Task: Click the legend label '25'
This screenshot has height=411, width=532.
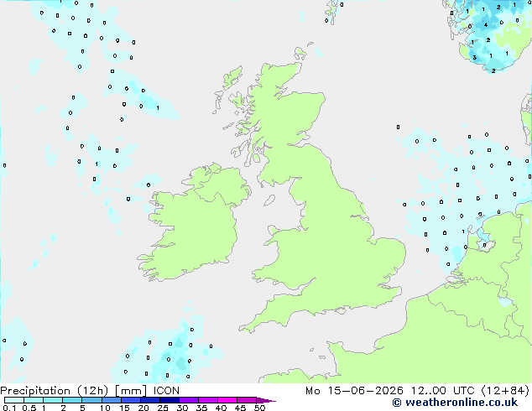Action: [163, 408]
